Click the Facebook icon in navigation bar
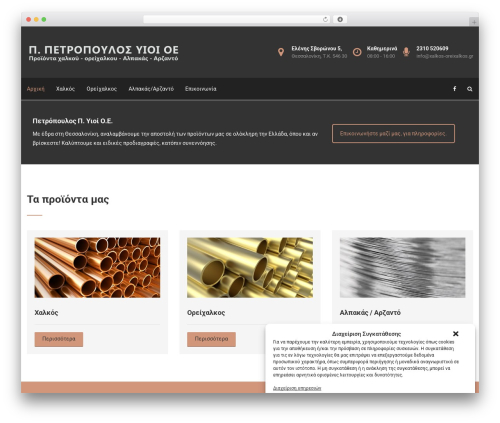The width and height of the screenshot is (500, 423). pyautogui.click(x=454, y=89)
